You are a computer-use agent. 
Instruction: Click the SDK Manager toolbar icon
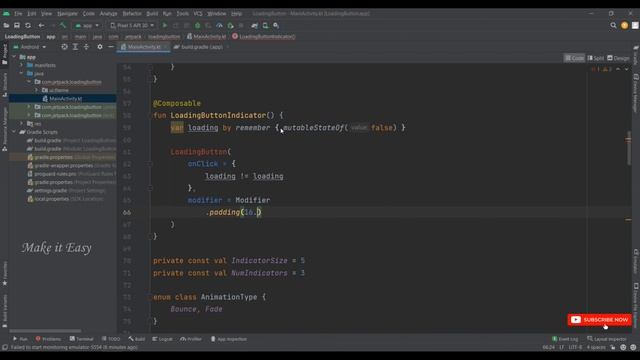click(x=276, y=25)
